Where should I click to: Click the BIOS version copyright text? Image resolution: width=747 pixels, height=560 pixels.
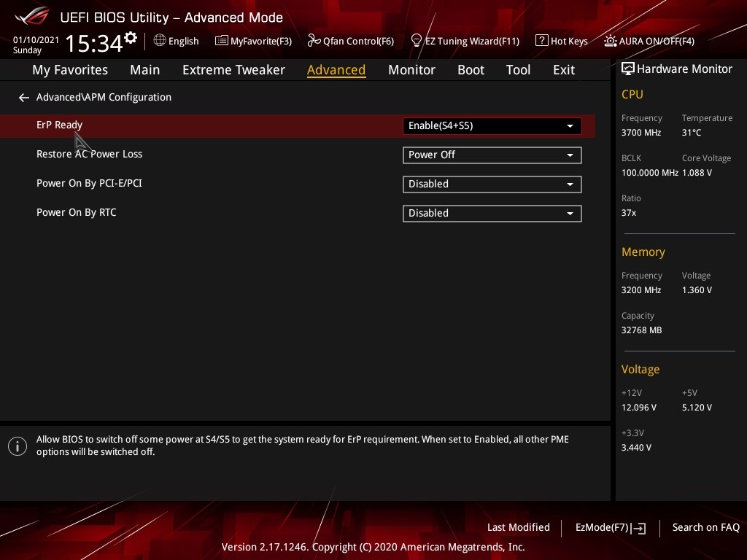[x=373, y=547]
